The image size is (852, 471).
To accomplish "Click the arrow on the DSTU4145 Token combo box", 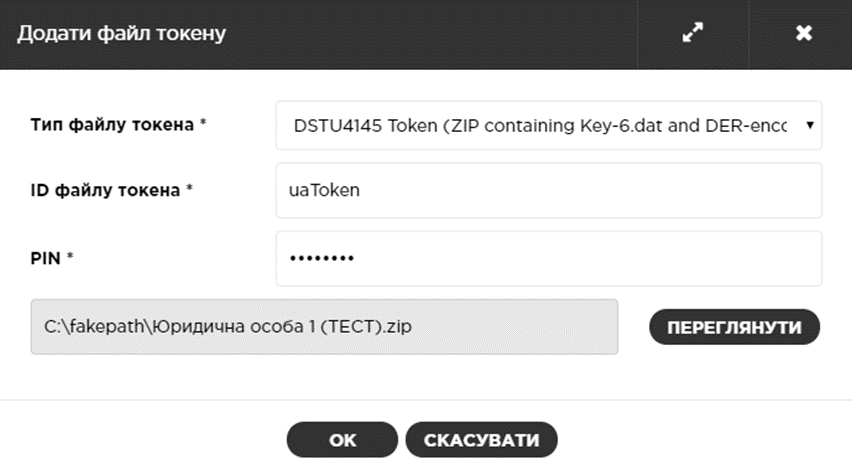I will click(x=808, y=127).
